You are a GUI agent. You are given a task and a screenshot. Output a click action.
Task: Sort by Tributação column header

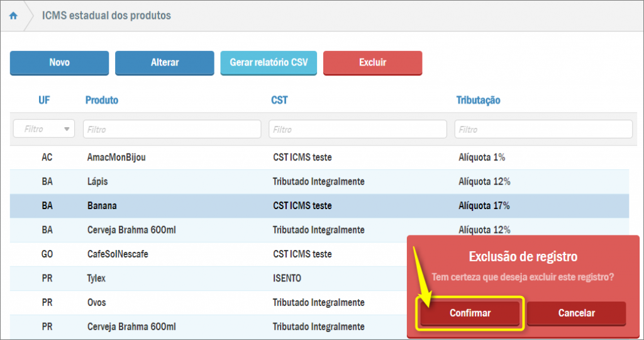click(478, 100)
